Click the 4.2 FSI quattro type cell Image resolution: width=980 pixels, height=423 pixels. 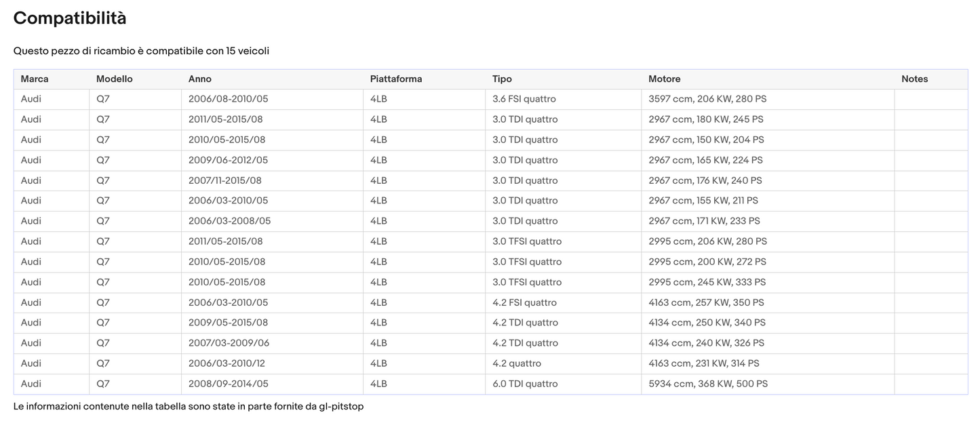(524, 302)
